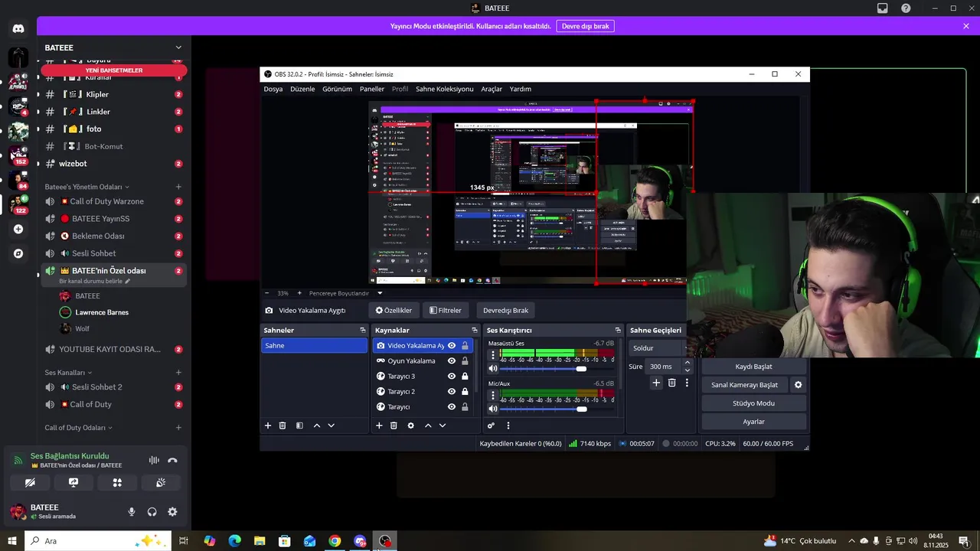Open virtual camera settings gear
The image size is (980, 551).
pos(799,385)
